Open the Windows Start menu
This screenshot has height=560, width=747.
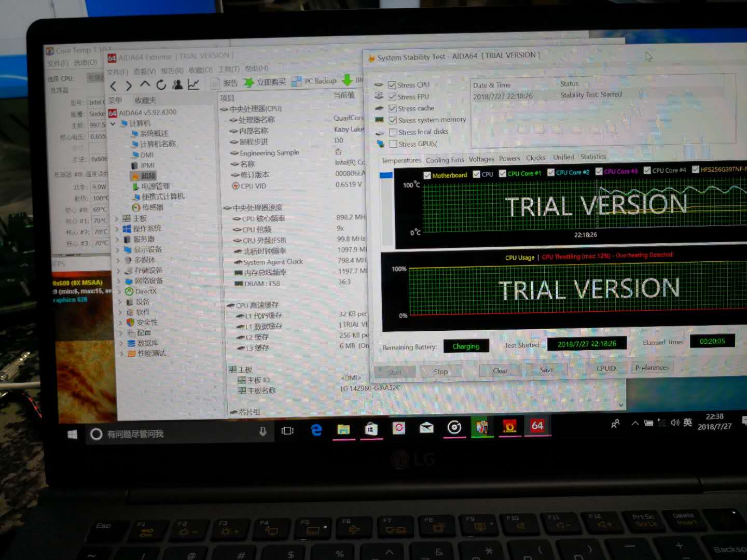[x=72, y=434]
